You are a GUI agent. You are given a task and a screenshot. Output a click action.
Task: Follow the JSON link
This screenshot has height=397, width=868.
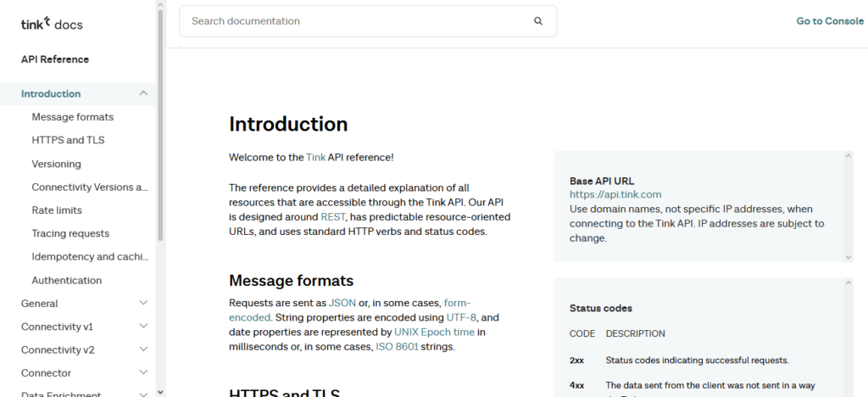[x=342, y=303]
